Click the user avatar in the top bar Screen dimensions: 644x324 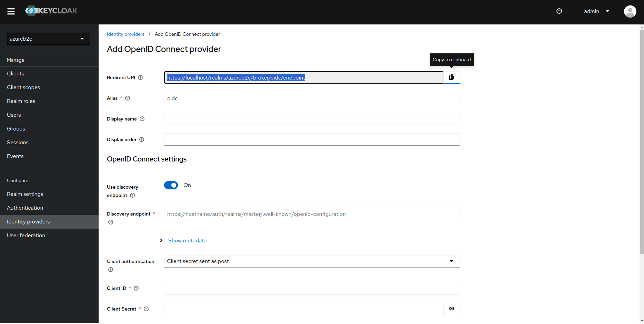click(630, 11)
